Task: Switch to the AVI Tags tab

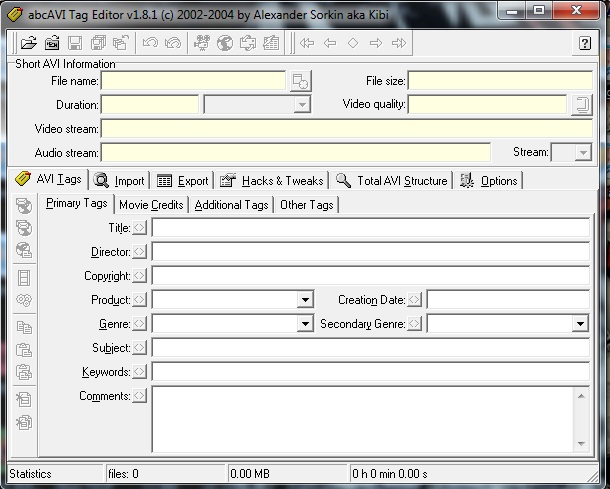Action: click(x=49, y=179)
